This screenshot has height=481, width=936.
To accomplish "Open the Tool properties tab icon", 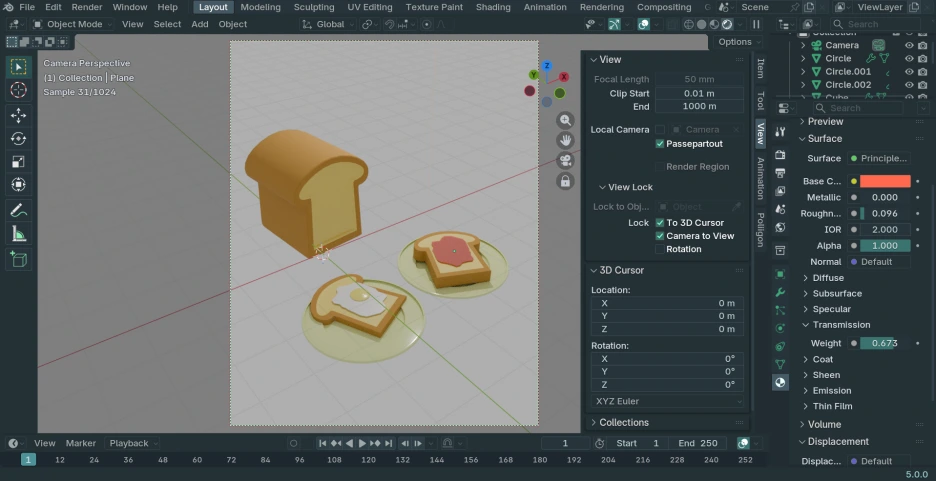I will pos(780,132).
